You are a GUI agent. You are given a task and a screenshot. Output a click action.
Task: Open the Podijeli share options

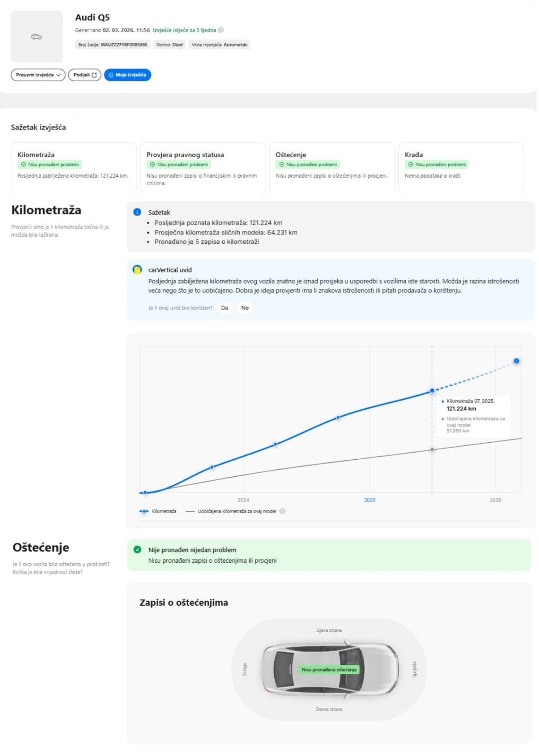[85, 75]
